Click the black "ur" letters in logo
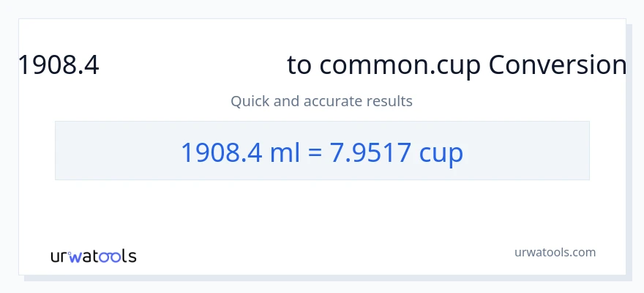 [59, 256]
